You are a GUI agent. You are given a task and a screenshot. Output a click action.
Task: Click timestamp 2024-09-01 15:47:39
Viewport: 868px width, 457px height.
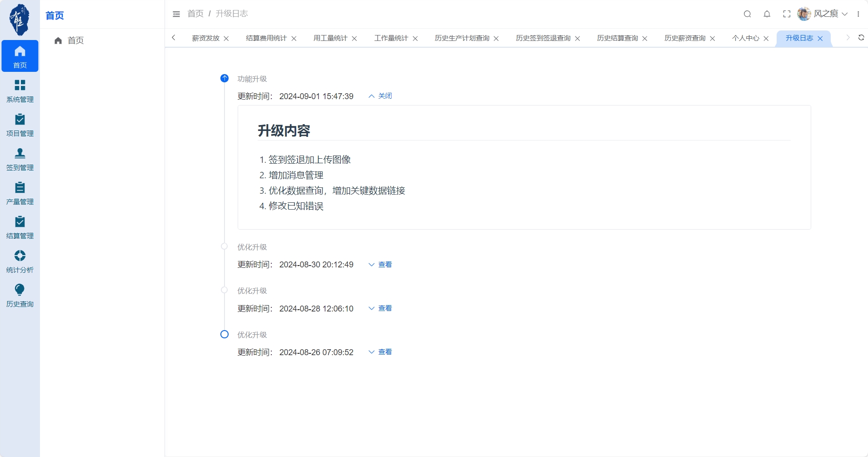pos(316,96)
